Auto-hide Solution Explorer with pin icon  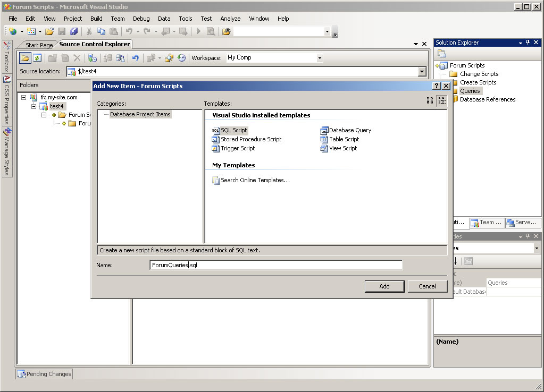pos(528,42)
